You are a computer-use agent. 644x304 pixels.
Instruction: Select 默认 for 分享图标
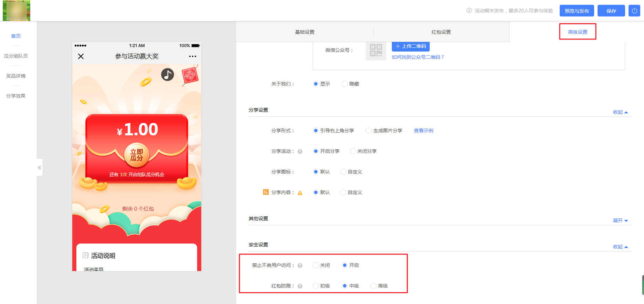(x=322, y=172)
